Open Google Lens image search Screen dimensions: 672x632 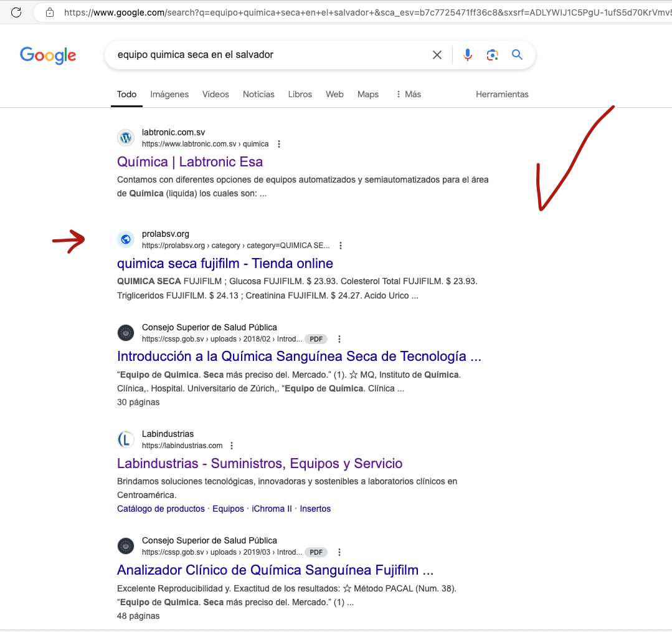(493, 55)
